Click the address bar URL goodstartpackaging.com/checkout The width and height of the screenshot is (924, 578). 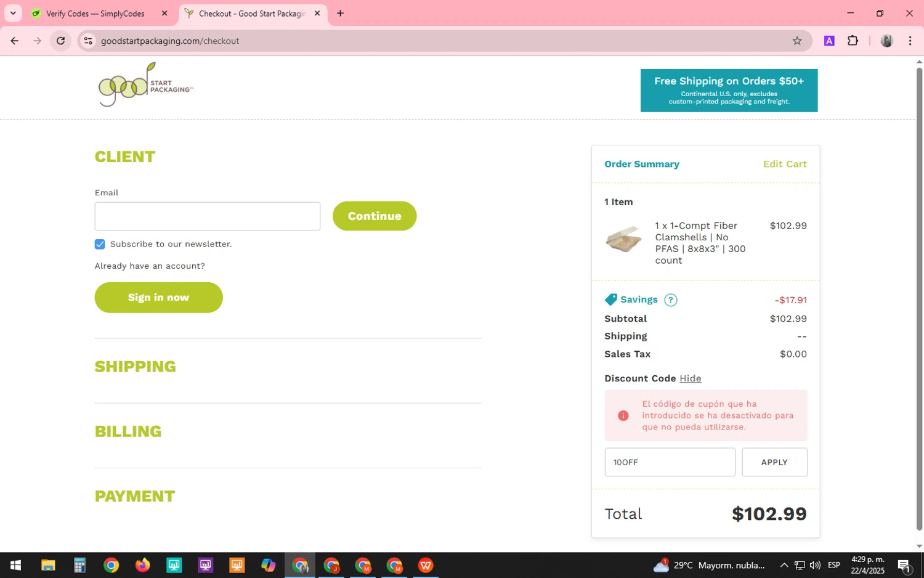[x=170, y=41]
